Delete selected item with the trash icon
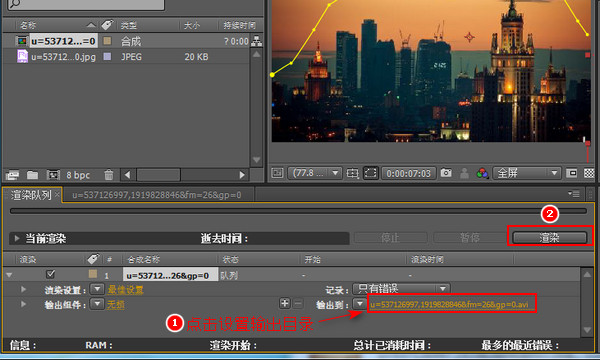Image resolution: width=600 pixels, height=360 pixels. click(x=109, y=175)
